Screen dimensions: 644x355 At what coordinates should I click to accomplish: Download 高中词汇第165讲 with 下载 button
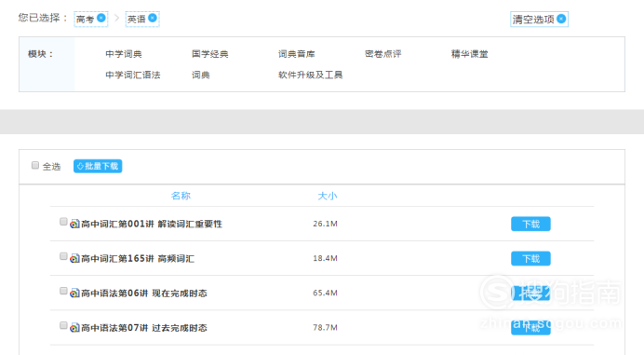[530, 258]
